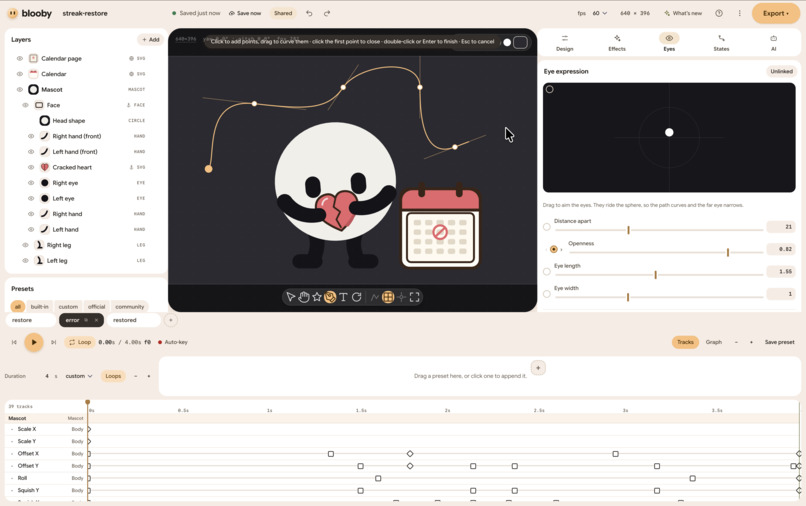Switch to the Effects tab

[617, 43]
